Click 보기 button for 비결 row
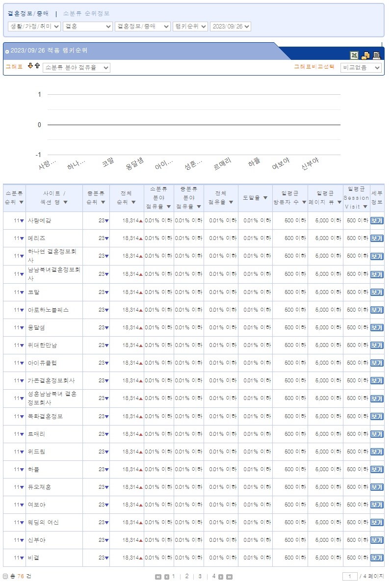This screenshot has height=587, width=392. pos(376,558)
